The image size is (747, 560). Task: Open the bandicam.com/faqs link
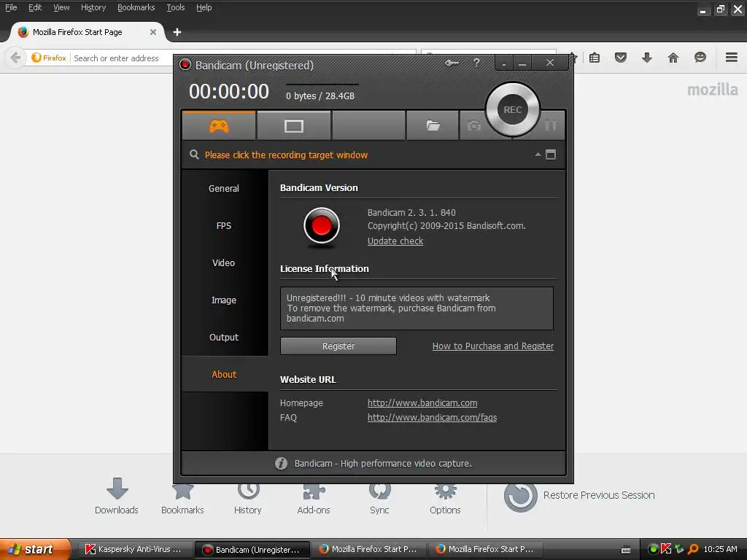[x=432, y=418]
